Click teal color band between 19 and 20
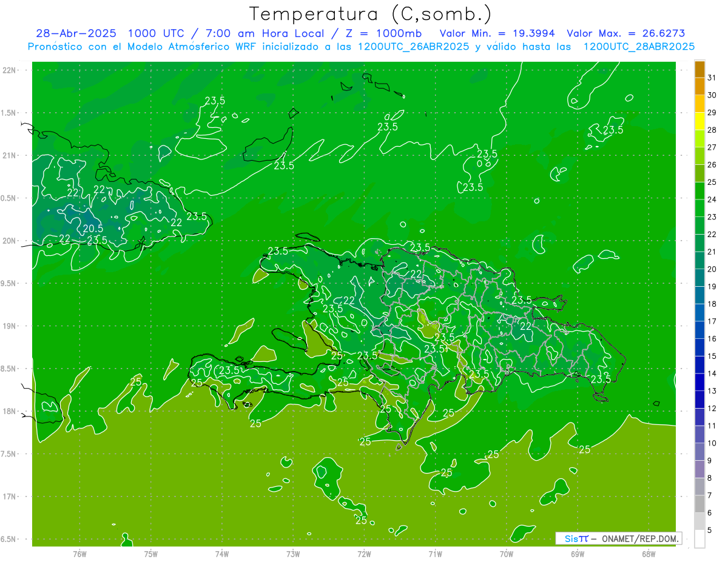The width and height of the screenshot is (728, 562). pyautogui.click(x=699, y=278)
